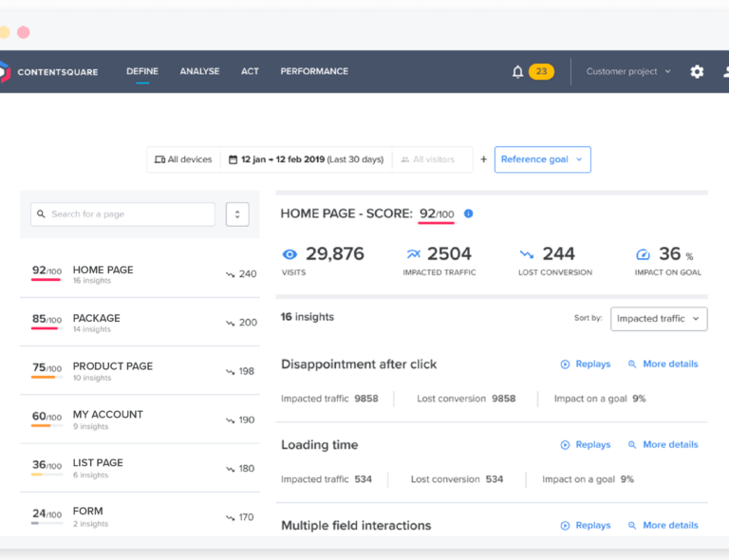Click the Impacted traffic metric icon
Viewport: 729px width, 560px height.
click(x=413, y=253)
